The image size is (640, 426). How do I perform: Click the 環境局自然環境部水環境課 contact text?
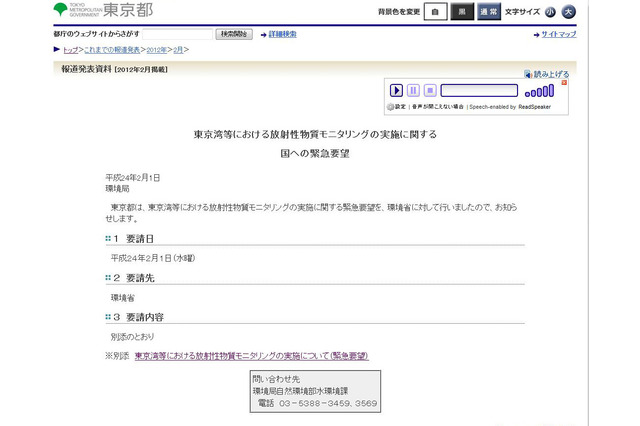click(x=300, y=391)
